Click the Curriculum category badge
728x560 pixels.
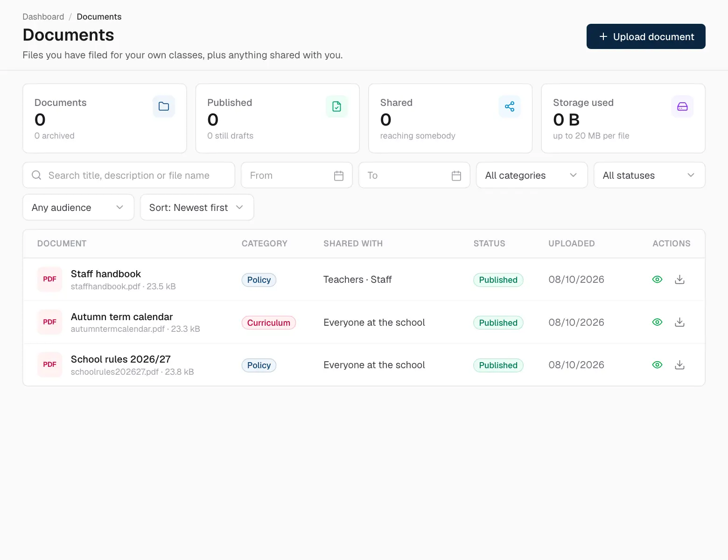269,322
